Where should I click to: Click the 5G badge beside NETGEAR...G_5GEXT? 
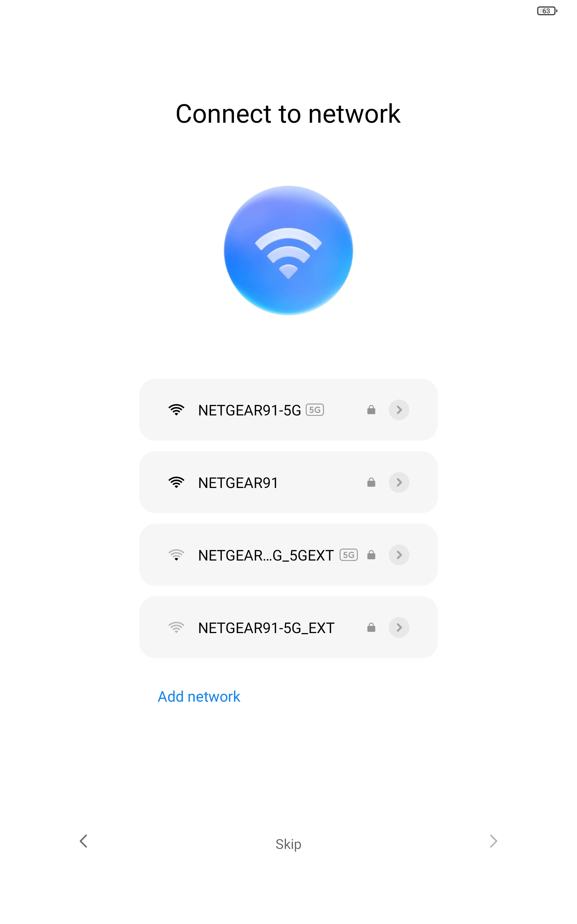tap(349, 555)
